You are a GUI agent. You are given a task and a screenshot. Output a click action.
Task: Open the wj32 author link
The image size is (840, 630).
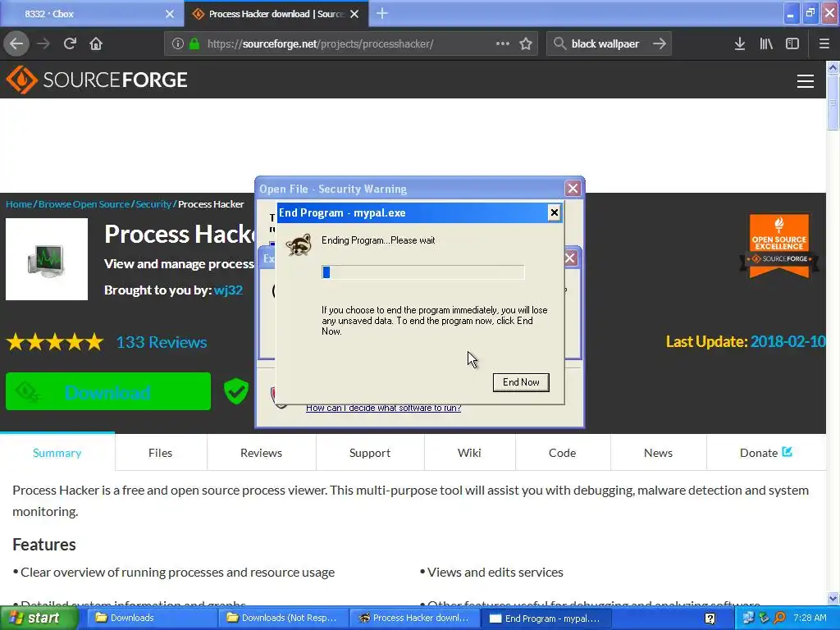[228, 290]
